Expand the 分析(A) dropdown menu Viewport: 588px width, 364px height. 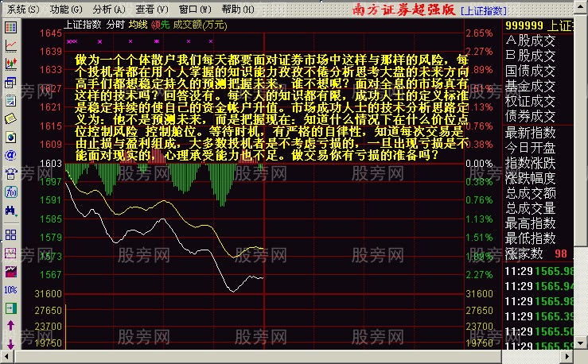point(108,9)
